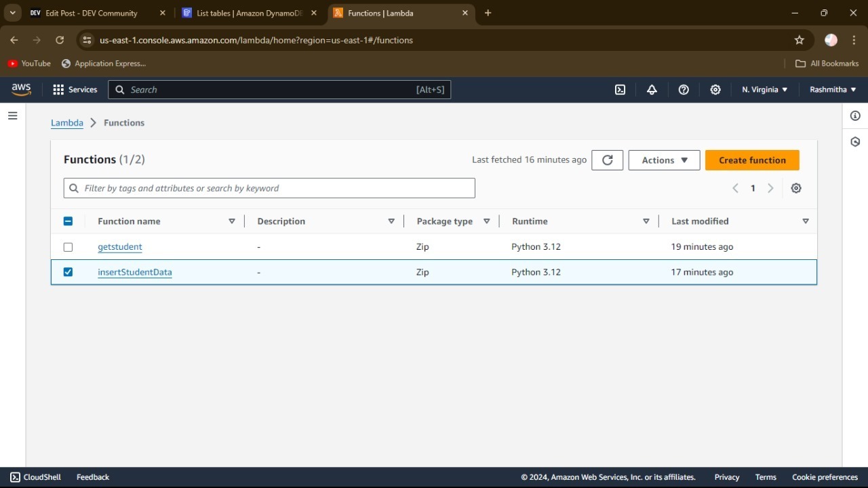Sort by Runtime column arrow

(646, 221)
